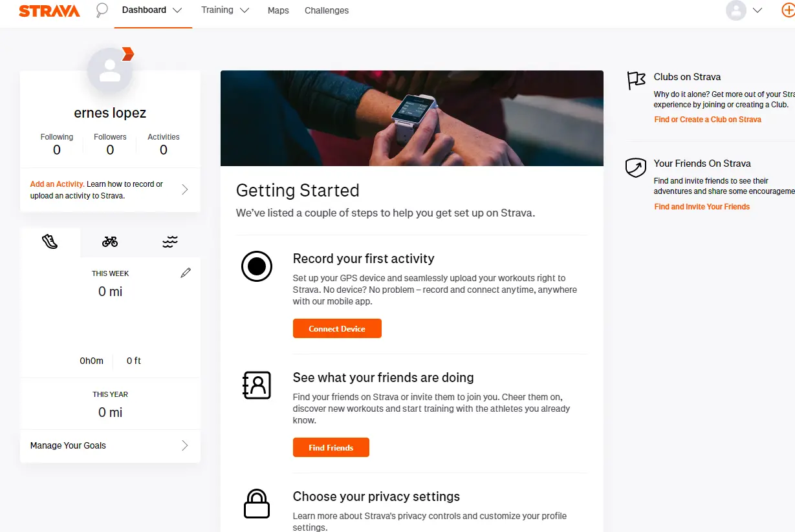The height and width of the screenshot is (532, 795).
Task: Click the Connect Device button
Action: click(x=337, y=328)
